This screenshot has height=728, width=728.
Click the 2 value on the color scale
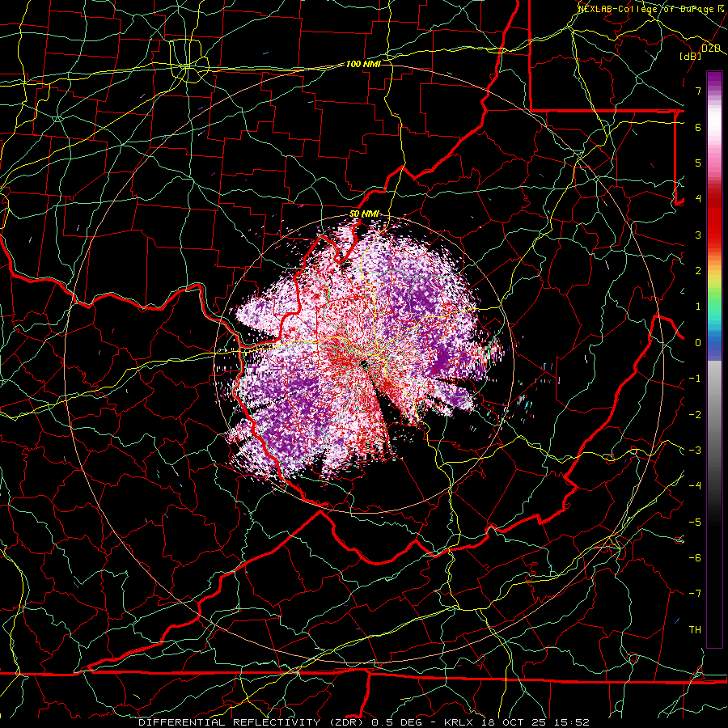pos(698,271)
